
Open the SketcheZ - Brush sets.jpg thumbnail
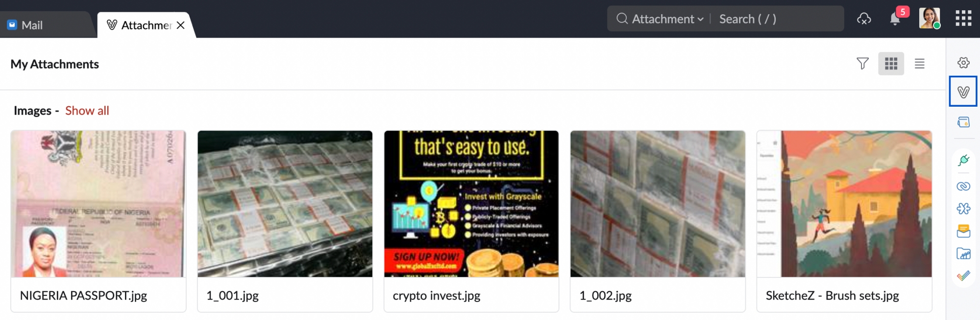844,204
